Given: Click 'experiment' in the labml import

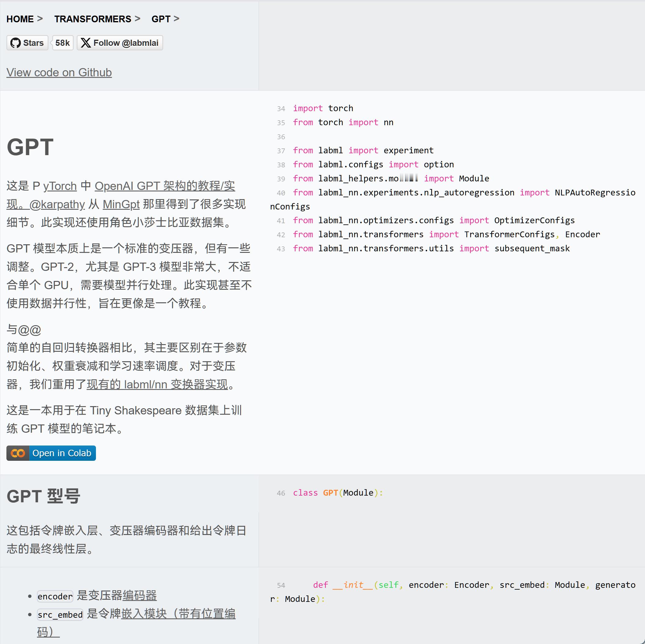Looking at the screenshot, I should [x=408, y=151].
